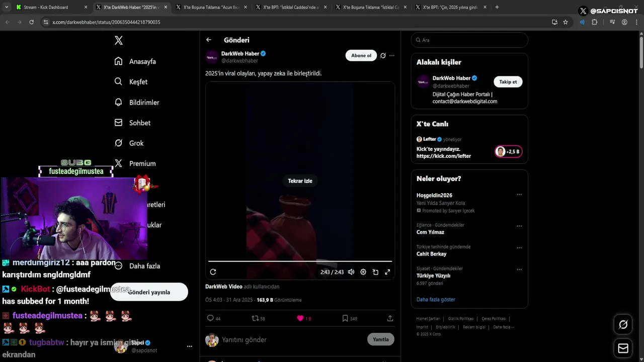Switch to the Acun Ilıcalı browser tab

click(211, 7)
